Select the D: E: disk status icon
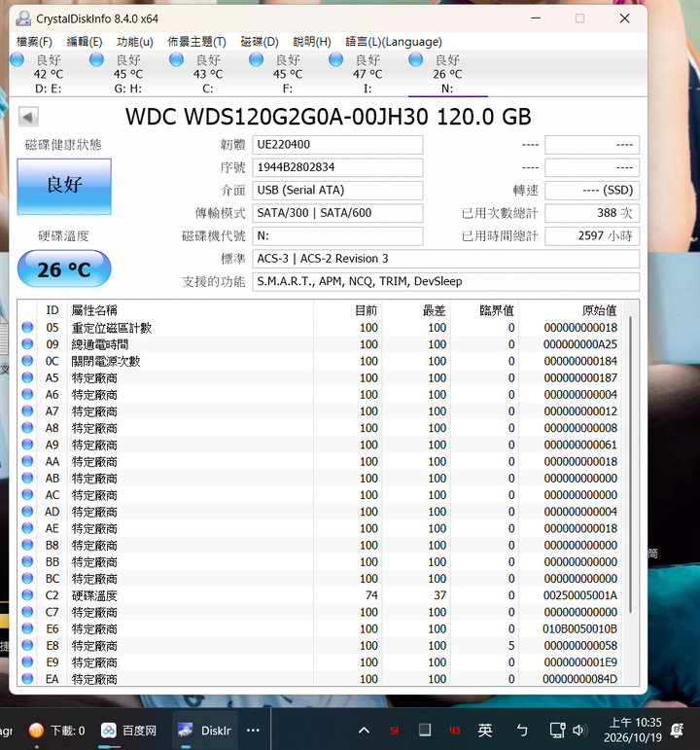The width and height of the screenshot is (700, 750). (x=17, y=59)
